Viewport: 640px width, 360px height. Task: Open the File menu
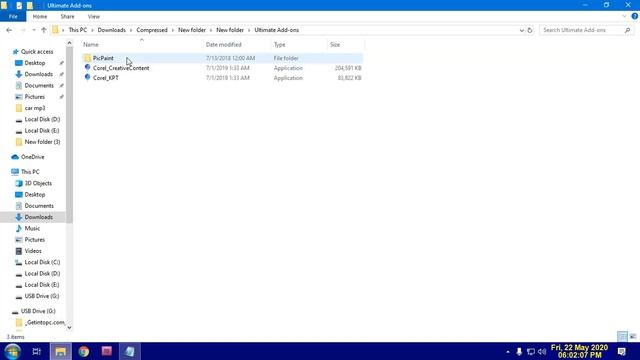[x=13, y=16]
